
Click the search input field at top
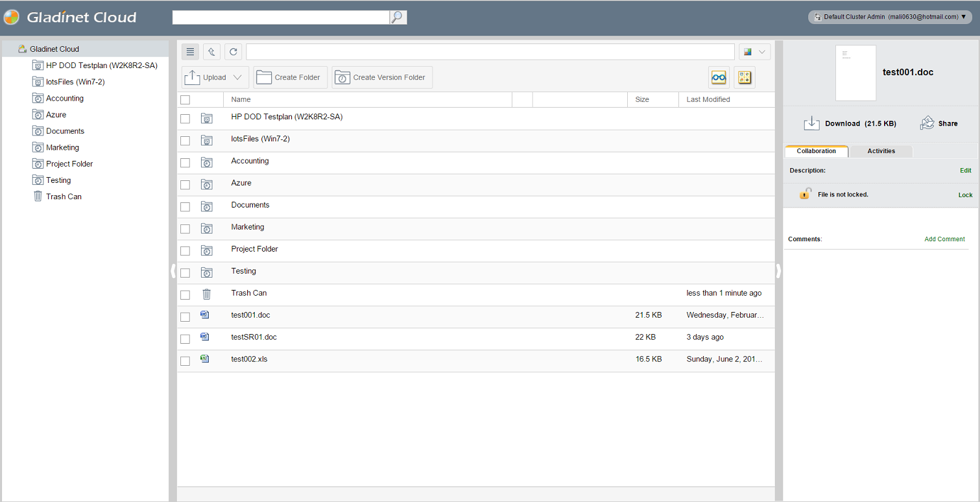pos(280,18)
